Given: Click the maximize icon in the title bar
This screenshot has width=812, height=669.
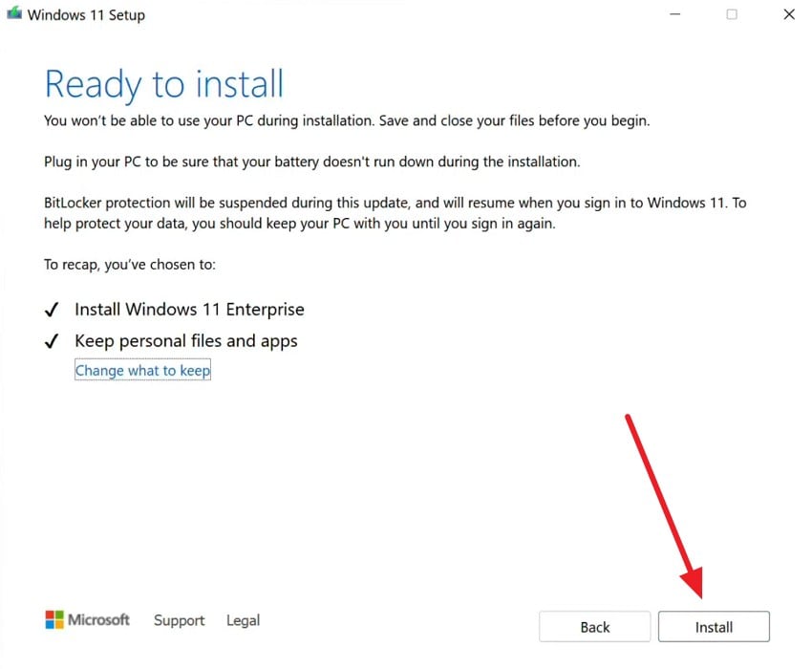Looking at the screenshot, I should pos(732,14).
